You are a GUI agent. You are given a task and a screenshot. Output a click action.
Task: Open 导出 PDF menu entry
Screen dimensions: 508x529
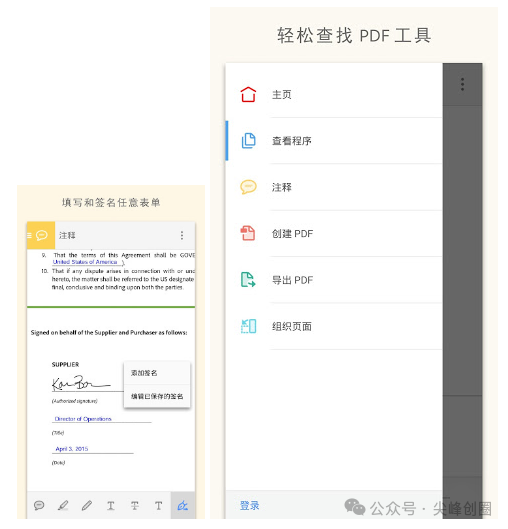334,280
